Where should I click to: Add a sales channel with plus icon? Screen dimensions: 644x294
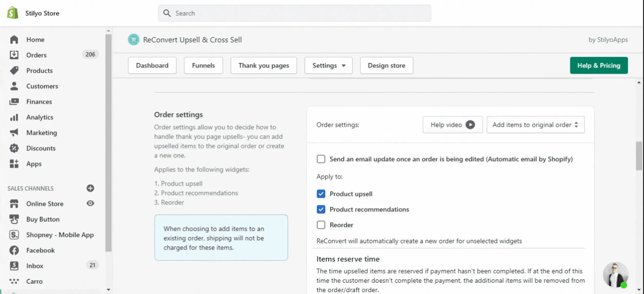[x=90, y=188]
